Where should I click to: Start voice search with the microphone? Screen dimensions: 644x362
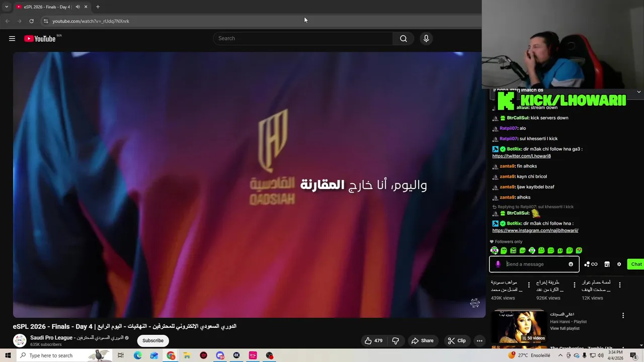[426, 39]
